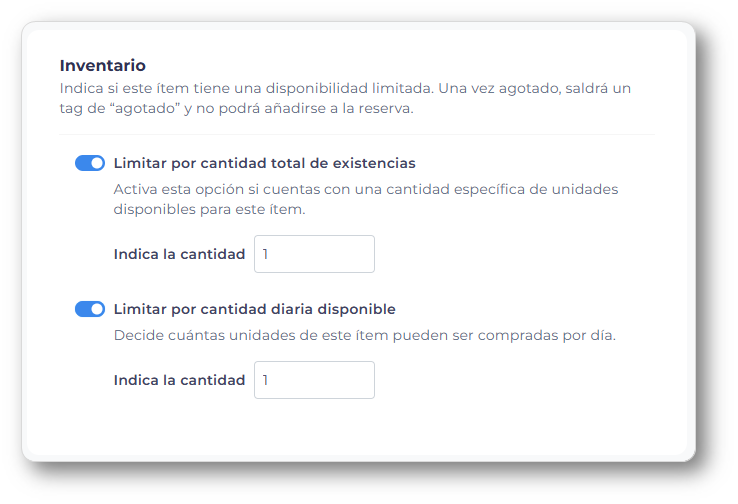738x504 pixels.
Task: Click the "Indica la cantidad" label under daily limit
Action: [x=179, y=380]
